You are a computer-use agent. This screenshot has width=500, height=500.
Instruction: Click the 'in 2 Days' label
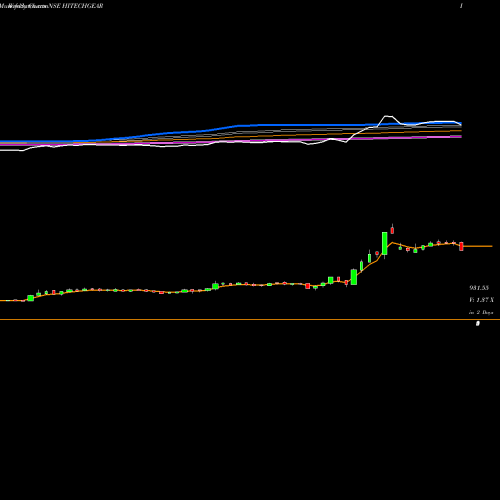coord(481,312)
